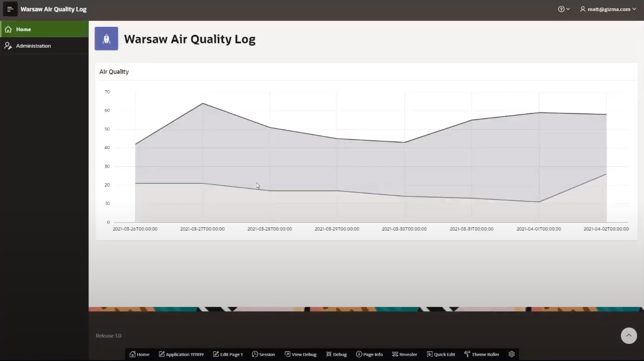Click the Administration sidebar icon
The height and width of the screenshot is (361, 644).
8,46
